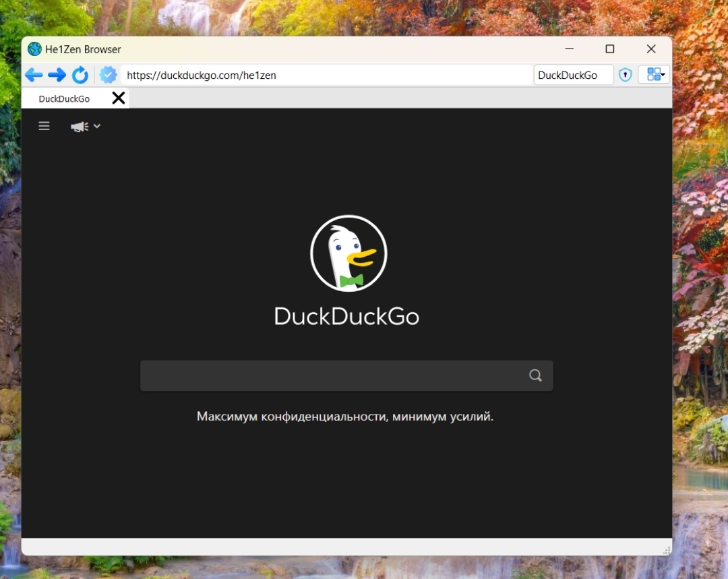This screenshot has height=579, width=728.
Task: Open the hamburger menu on the page
Action: coord(44,126)
